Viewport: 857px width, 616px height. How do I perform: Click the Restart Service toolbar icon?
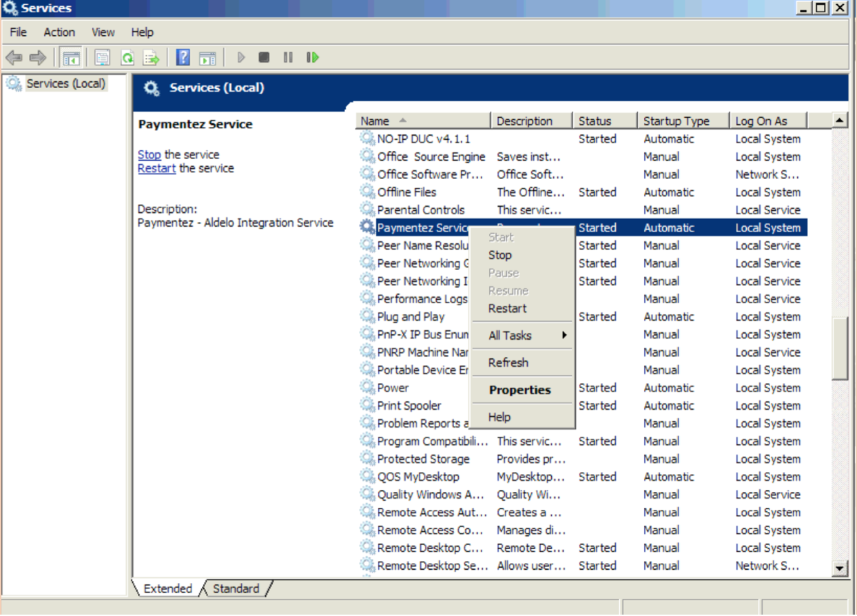(x=313, y=58)
